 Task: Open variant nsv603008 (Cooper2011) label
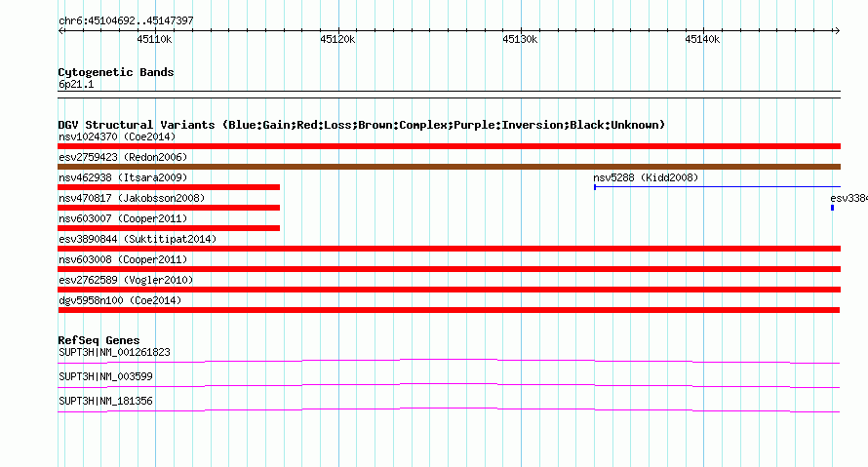[x=123, y=259]
